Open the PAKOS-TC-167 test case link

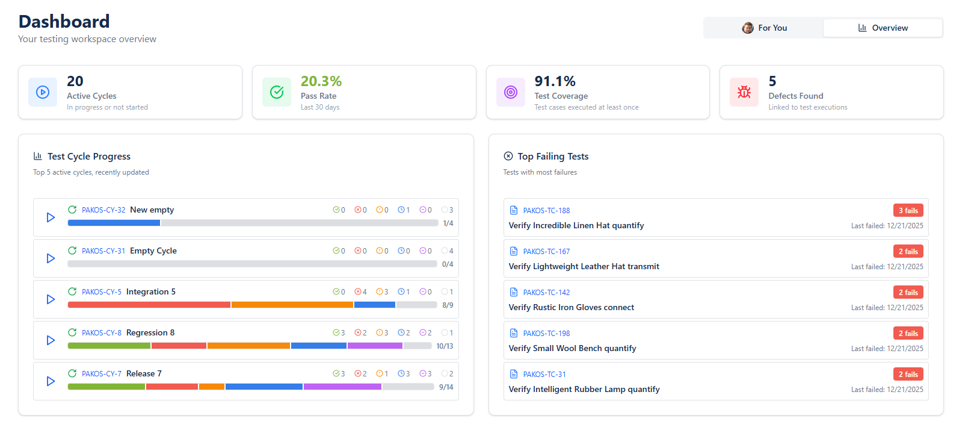pyautogui.click(x=546, y=252)
